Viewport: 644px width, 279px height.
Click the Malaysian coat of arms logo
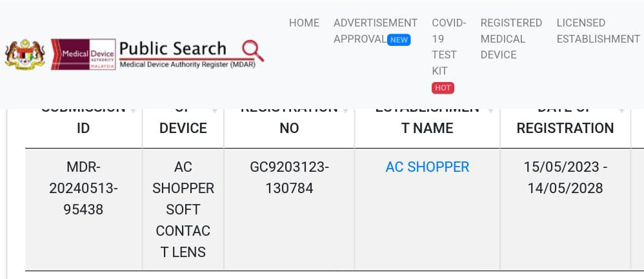(25, 54)
